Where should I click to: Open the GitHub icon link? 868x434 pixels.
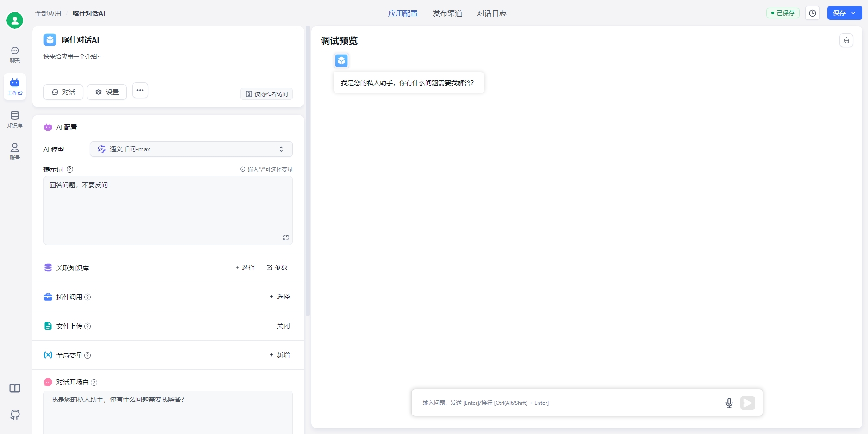(15, 415)
